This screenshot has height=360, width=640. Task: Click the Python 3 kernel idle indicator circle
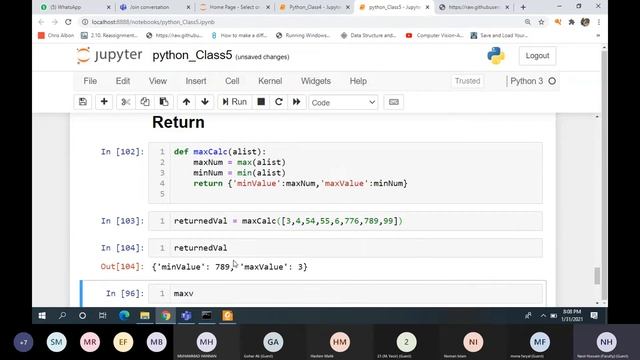[552, 81]
